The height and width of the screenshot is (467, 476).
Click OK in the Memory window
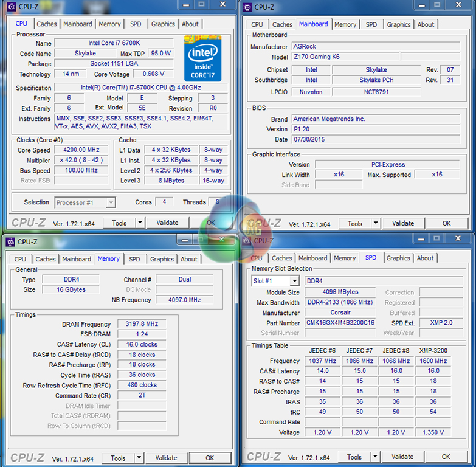click(x=209, y=458)
